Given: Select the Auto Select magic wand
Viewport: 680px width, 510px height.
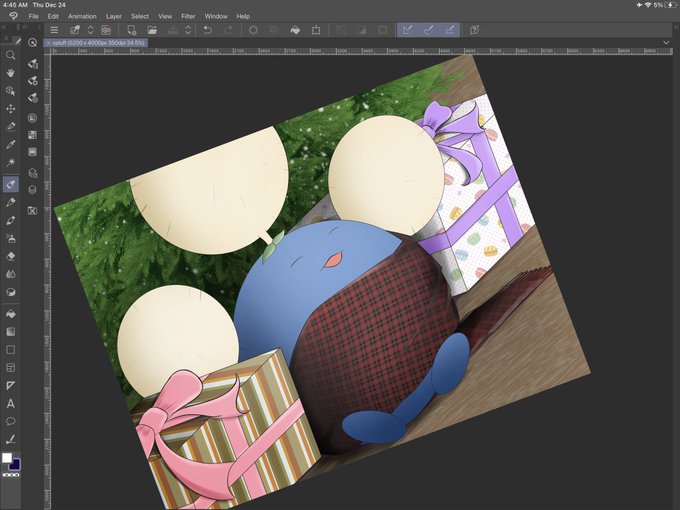Looking at the screenshot, I should pos(11,162).
